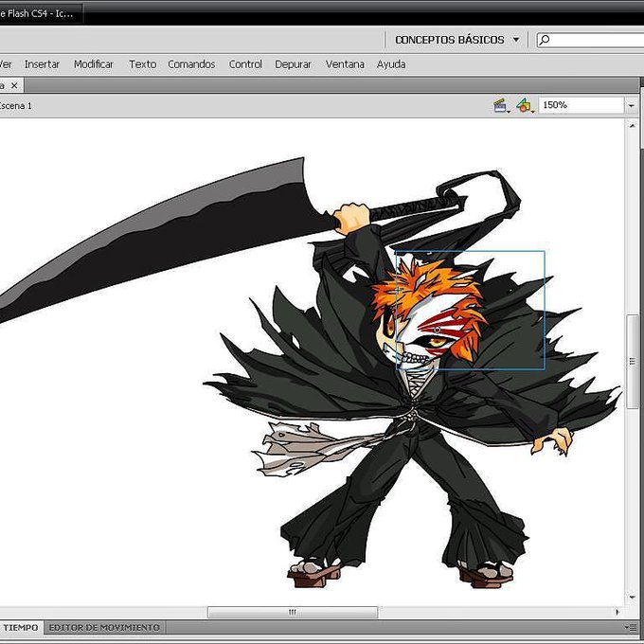Click the horizontal scrollbar thumb

[x=293, y=612]
